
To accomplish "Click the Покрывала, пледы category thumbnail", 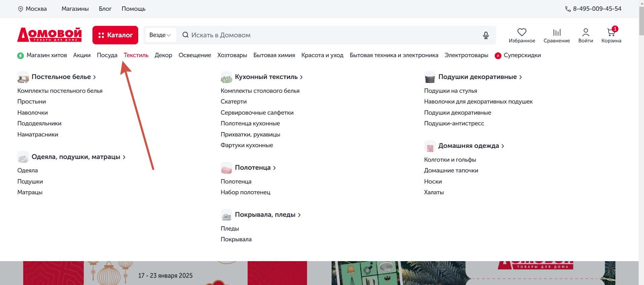I will pyautogui.click(x=227, y=215).
